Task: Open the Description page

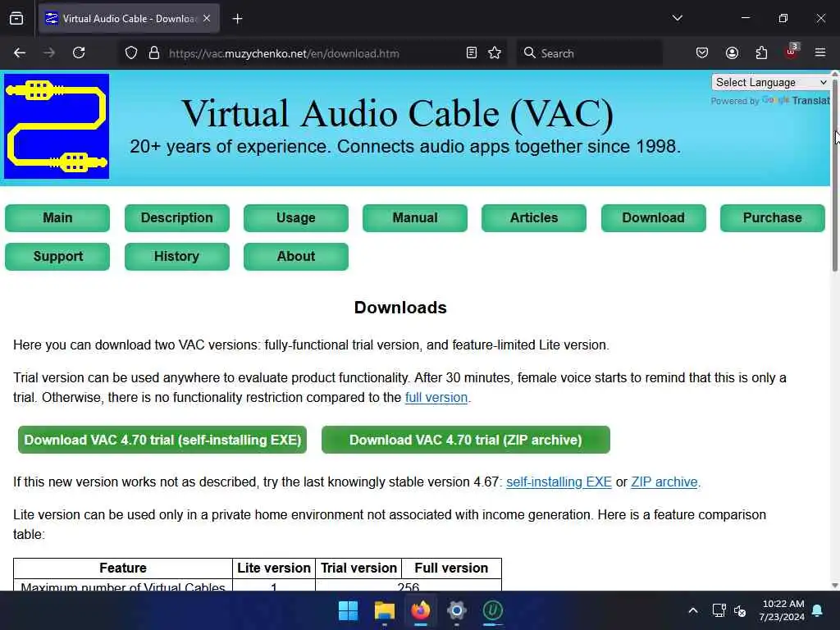Action: click(177, 218)
